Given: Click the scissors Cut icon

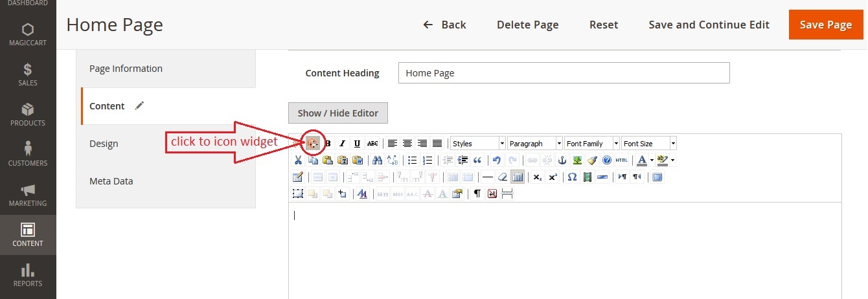Looking at the screenshot, I should coord(298,161).
